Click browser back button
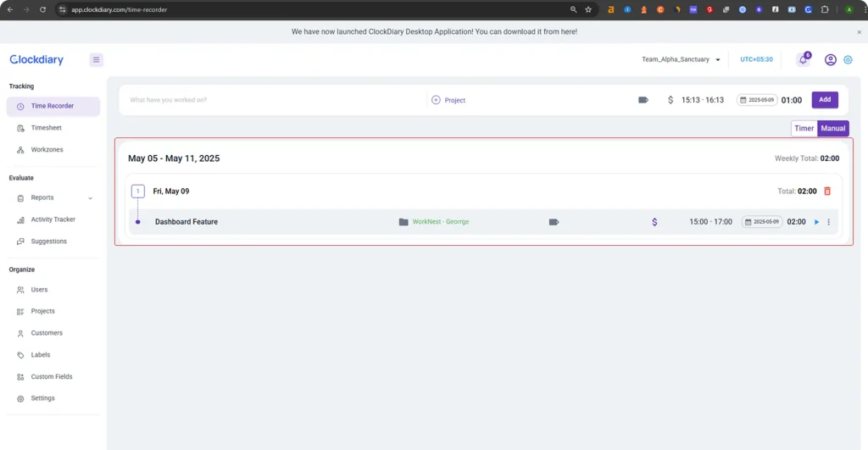 pos(10,9)
